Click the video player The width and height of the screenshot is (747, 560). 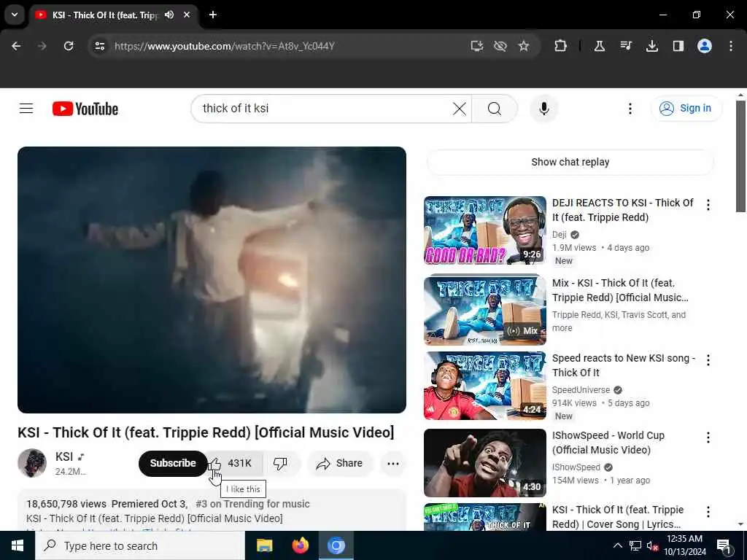tap(212, 280)
